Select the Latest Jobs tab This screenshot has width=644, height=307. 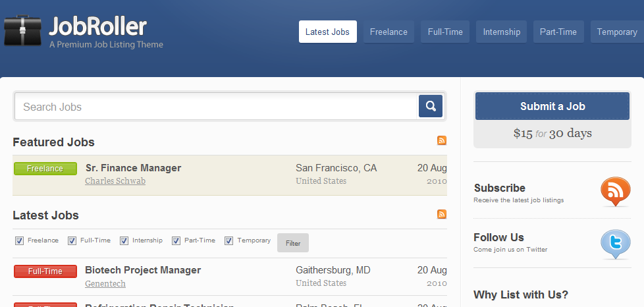328,32
